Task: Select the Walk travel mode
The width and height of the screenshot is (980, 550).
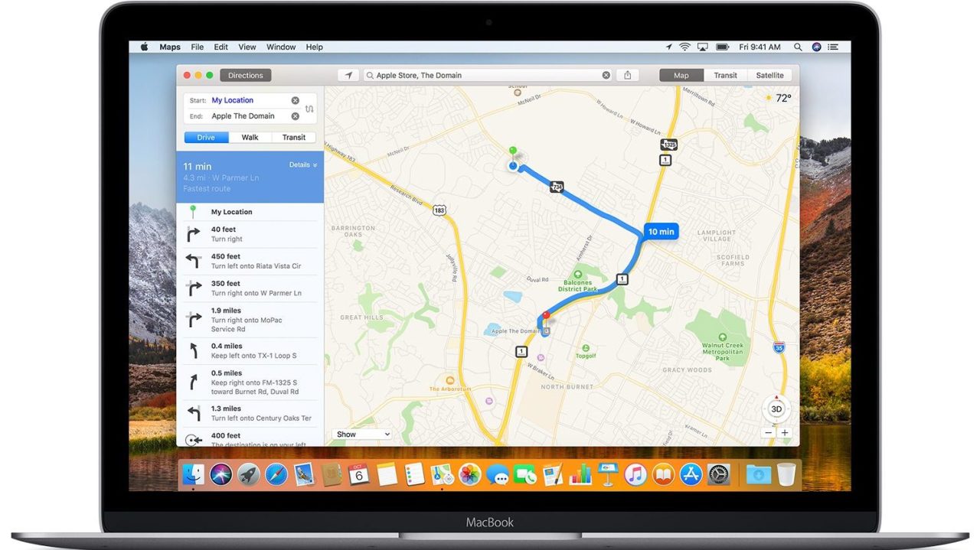Action: click(x=250, y=138)
